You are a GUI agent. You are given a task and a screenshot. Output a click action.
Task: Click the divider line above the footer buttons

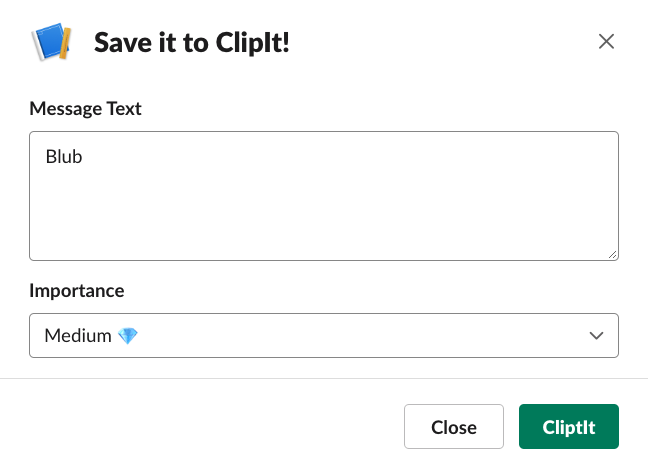click(x=324, y=378)
